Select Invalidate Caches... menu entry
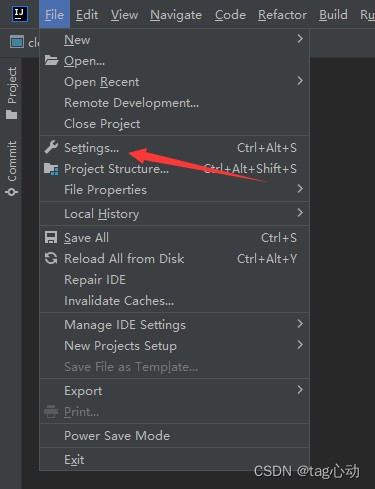 pos(175,301)
